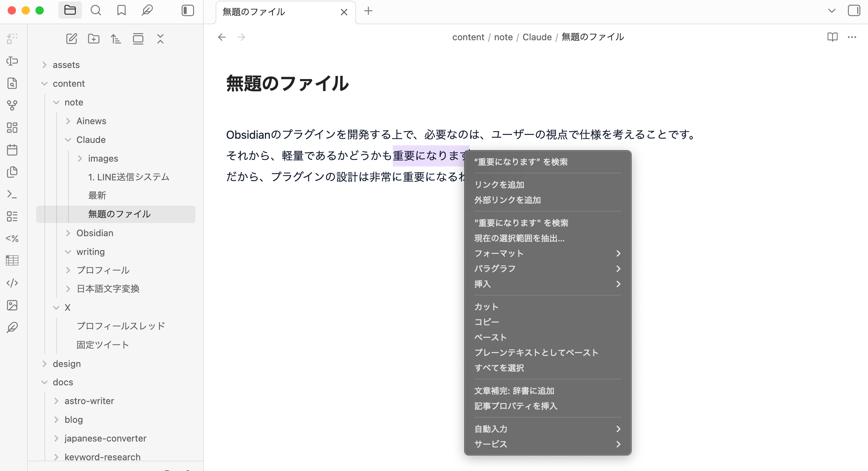The height and width of the screenshot is (471, 868).
Task: Click the checklist ribbon icon
Action: pyautogui.click(x=12, y=216)
